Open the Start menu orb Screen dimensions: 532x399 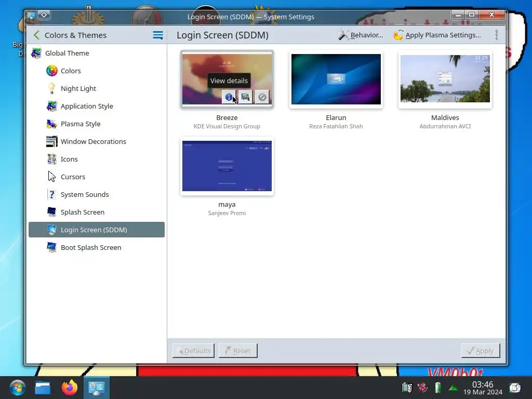pyautogui.click(x=17, y=388)
